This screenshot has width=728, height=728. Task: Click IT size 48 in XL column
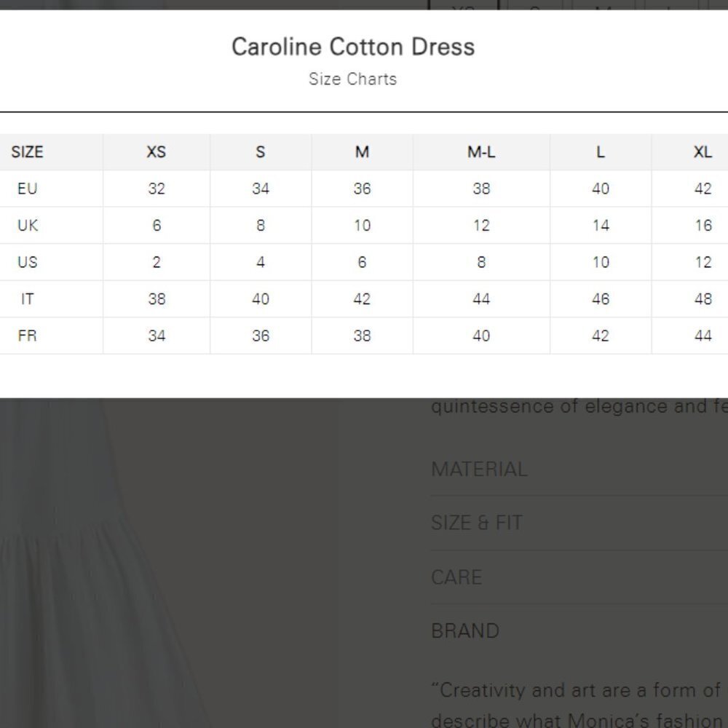pyautogui.click(x=703, y=298)
